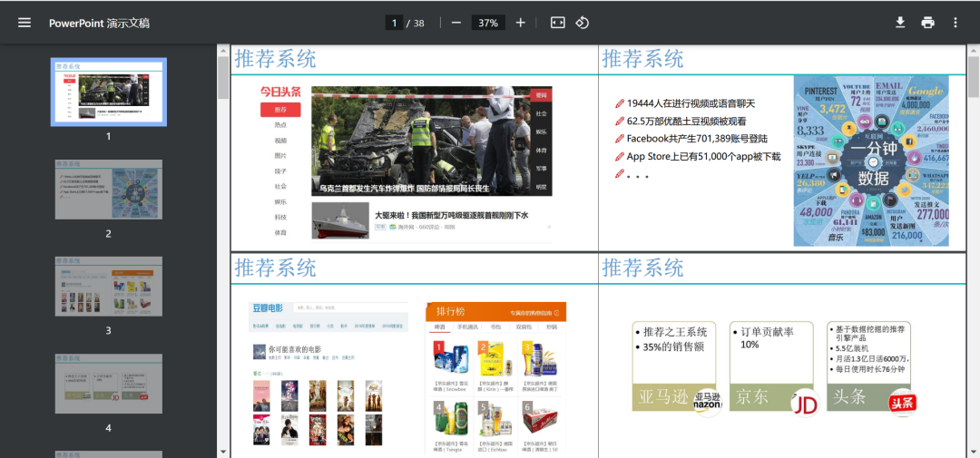Click the 35%的销售额 bullet text
980x458 pixels.
[x=673, y=346]
